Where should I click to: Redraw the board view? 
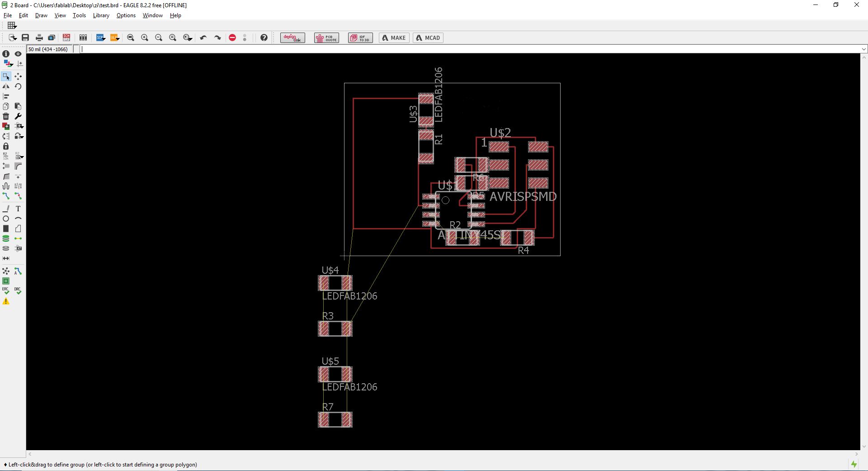pos(173,38)
